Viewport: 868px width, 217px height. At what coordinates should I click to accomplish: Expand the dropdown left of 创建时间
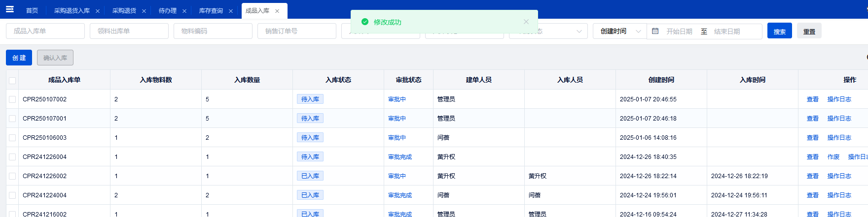(x=548, y=31)
